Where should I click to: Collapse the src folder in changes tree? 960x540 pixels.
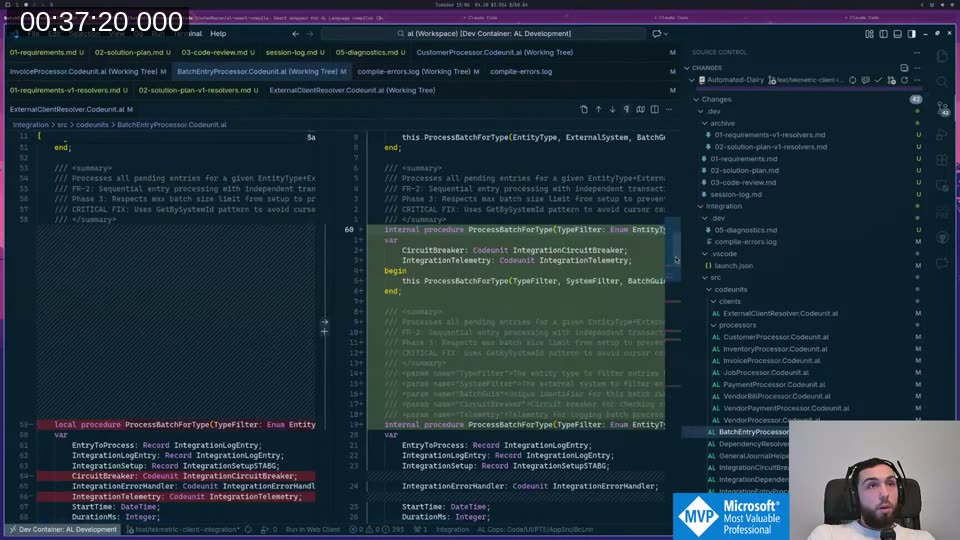coord(715,278)
